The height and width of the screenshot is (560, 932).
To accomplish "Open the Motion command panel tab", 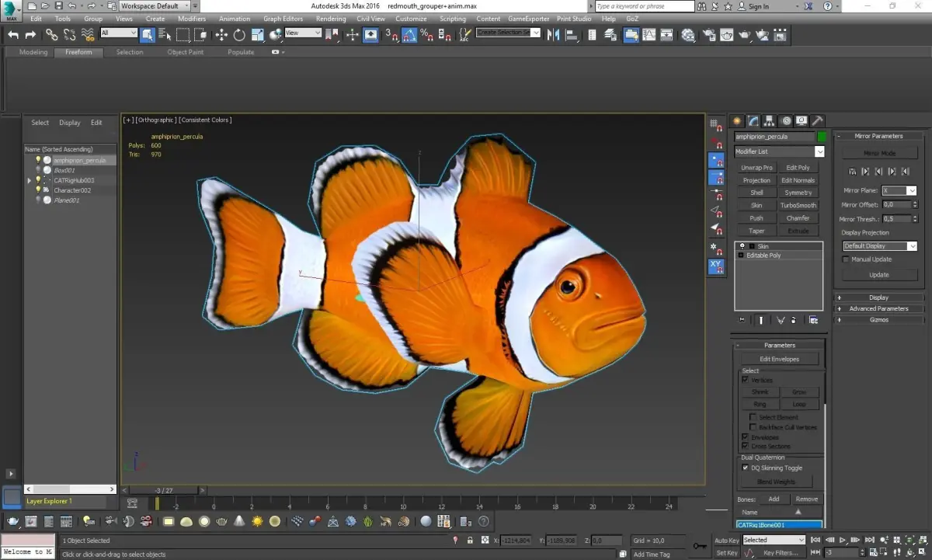I will pyautogui.click(x=786, y=121).
